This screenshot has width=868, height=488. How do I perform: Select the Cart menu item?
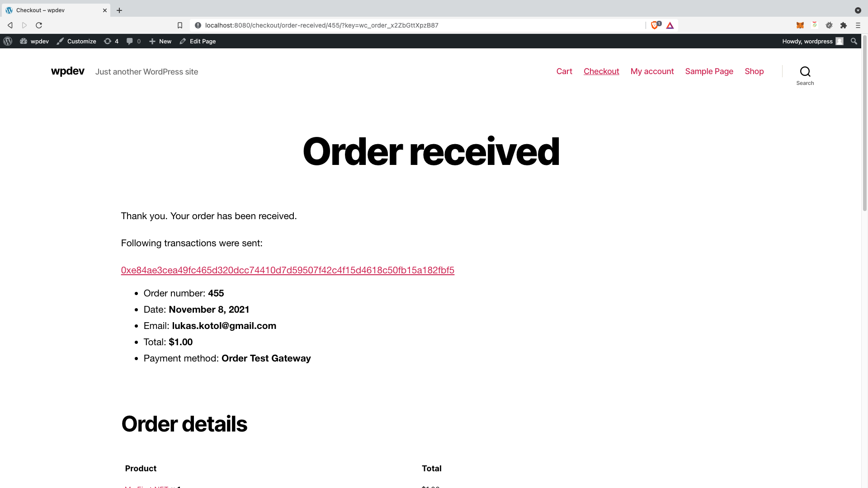click(564, 71)
